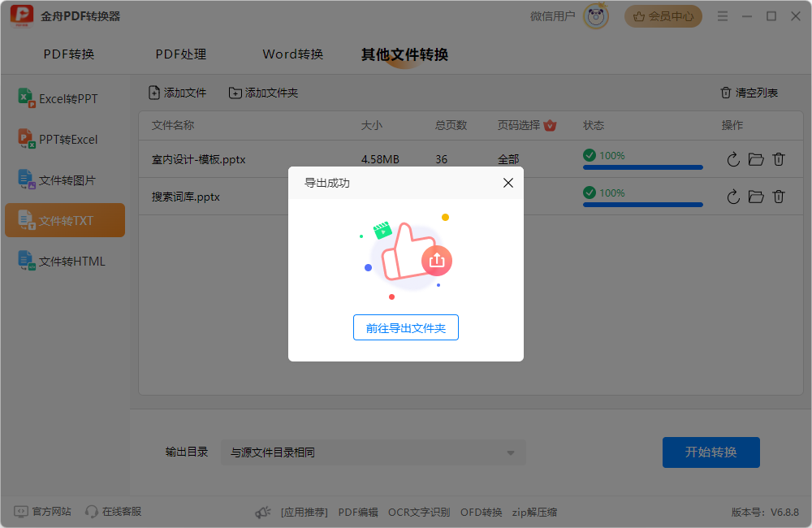This screenshot has width=812, height=528.
Task: Minimize the converter window
Action: tap(747, 16)
